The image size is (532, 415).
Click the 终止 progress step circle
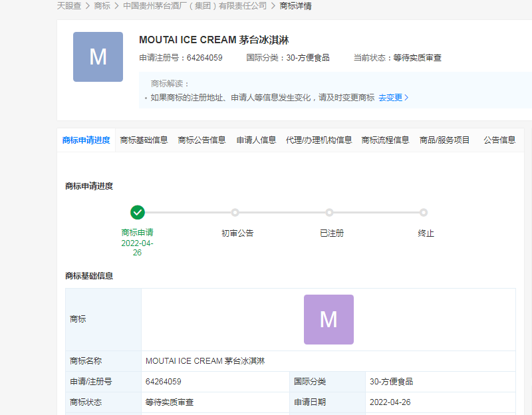coord(424,213)
